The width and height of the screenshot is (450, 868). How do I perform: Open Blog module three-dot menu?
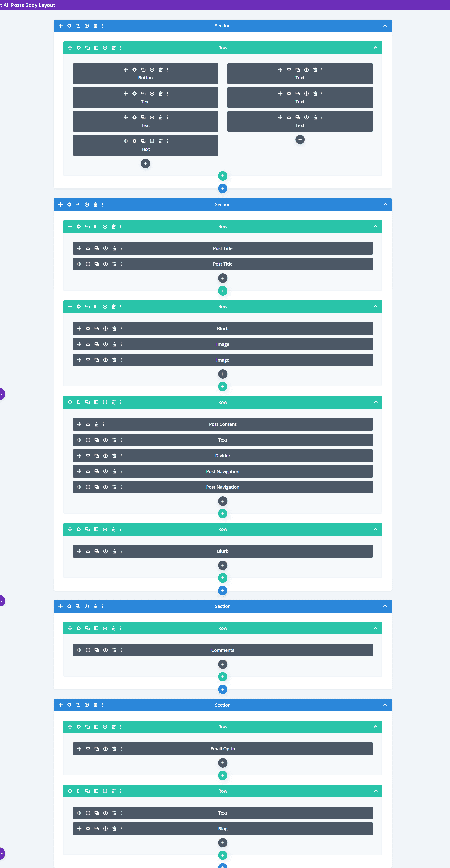pos(121,828)
